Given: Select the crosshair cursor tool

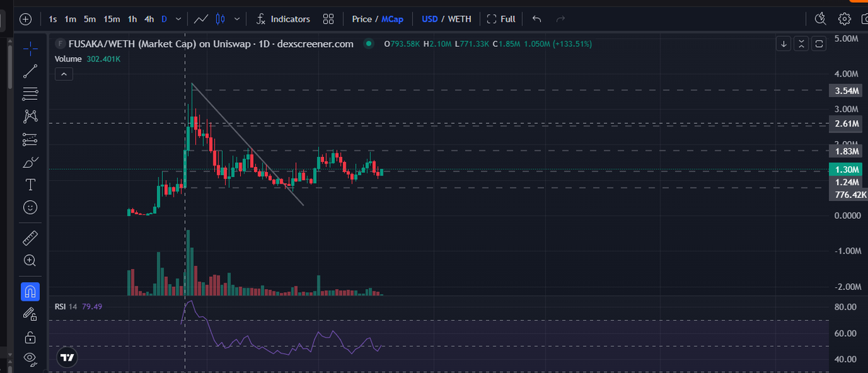Looking at the screenshot, I should pos(30,48).
